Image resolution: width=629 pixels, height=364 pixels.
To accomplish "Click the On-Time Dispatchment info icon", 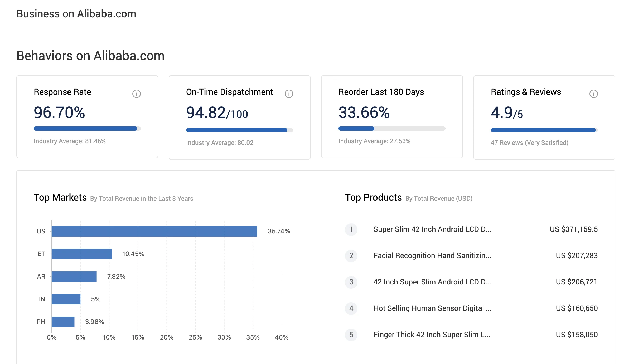I will tap(289, 94).
